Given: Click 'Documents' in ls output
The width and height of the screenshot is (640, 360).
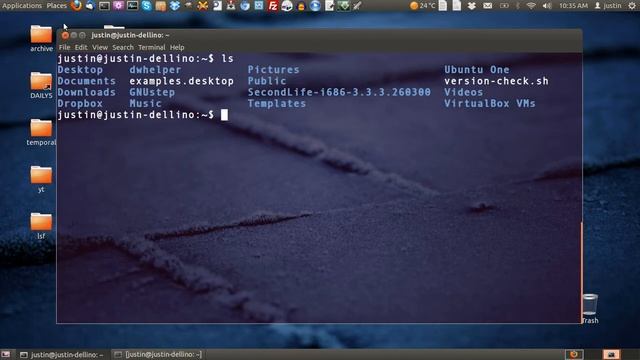Looking at the screenshot, I should pos(87,81).
